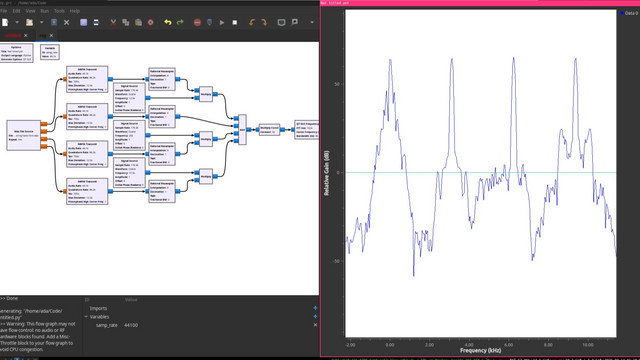Select the Add block
Image resolution: width=640 pixels, height=360 pixels.
[x=242, y=129]
